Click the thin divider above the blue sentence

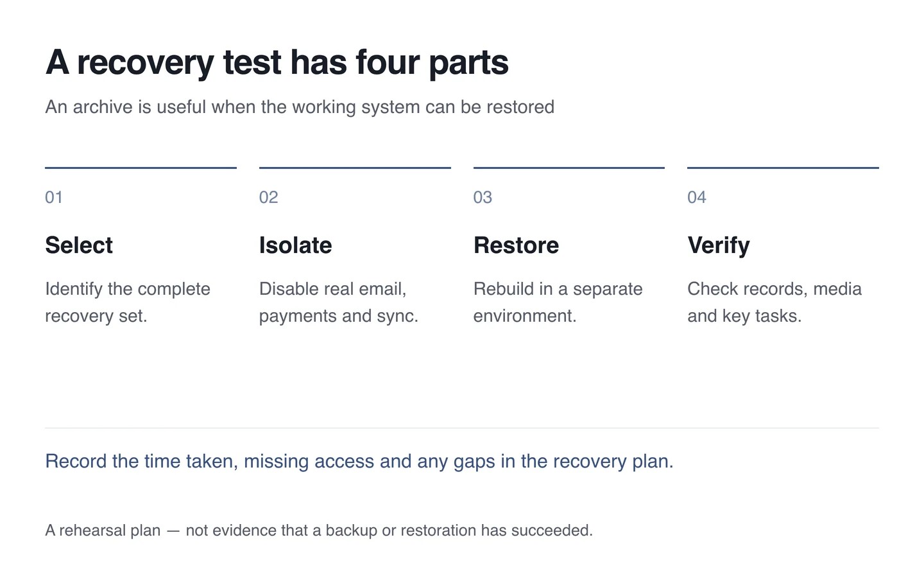pos(462,428)
